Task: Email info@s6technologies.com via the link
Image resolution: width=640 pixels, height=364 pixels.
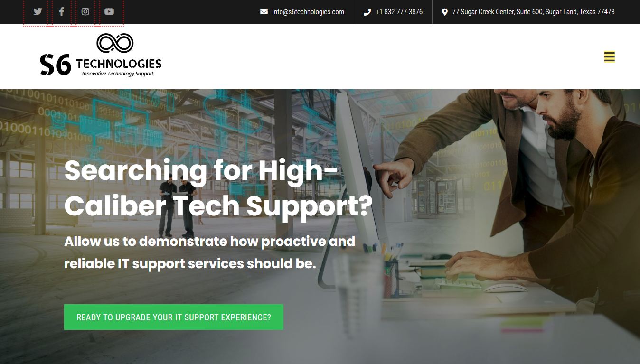Action: 308,12
